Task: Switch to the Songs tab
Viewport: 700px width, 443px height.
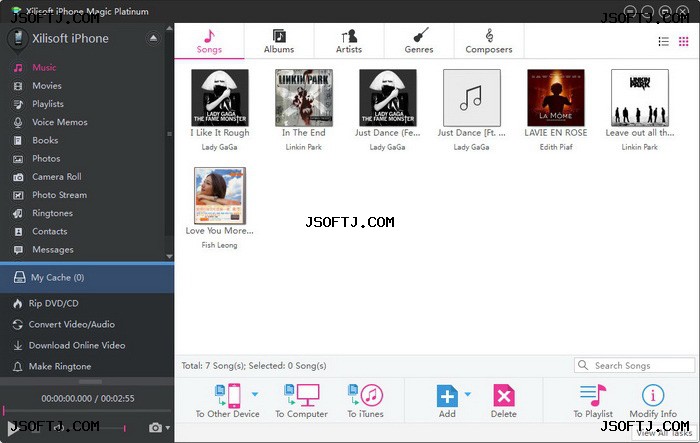Action: tap(209, 41)
